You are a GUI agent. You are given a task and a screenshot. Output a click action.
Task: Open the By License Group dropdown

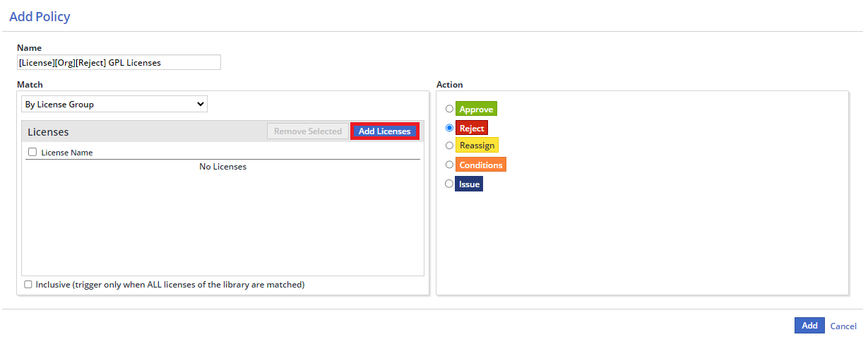[x=114, y=105]
